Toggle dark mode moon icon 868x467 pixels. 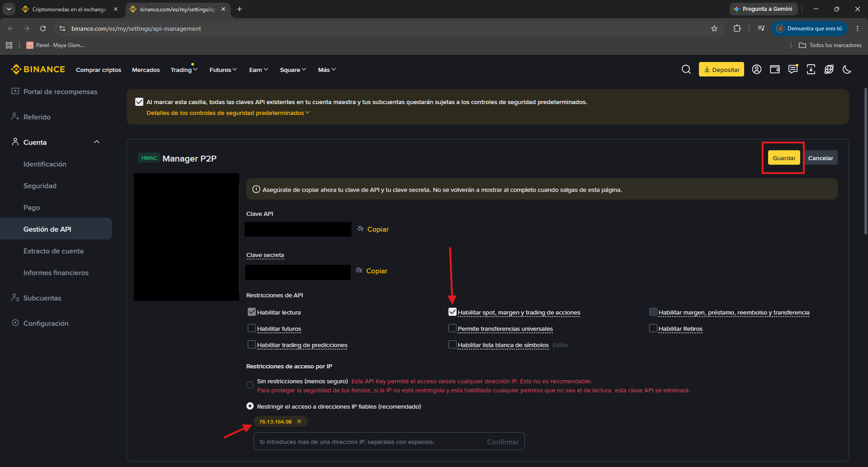coord(847,70)
